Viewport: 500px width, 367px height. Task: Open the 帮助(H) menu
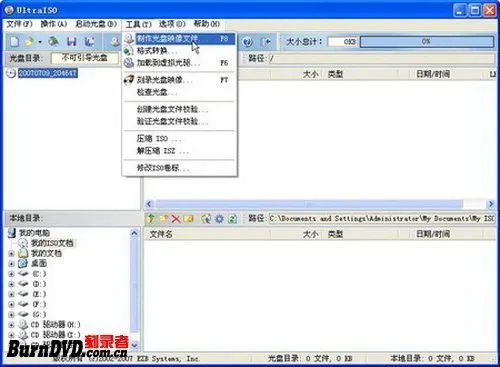coord(207,24)
